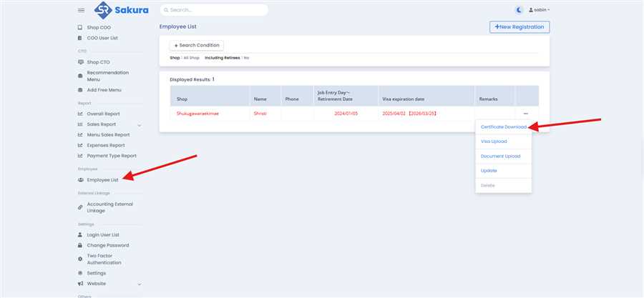The image size is (644, 298).
Task: Open the row's three-dot actions icon
Action: pyautogui.click(x=526, y=114)
